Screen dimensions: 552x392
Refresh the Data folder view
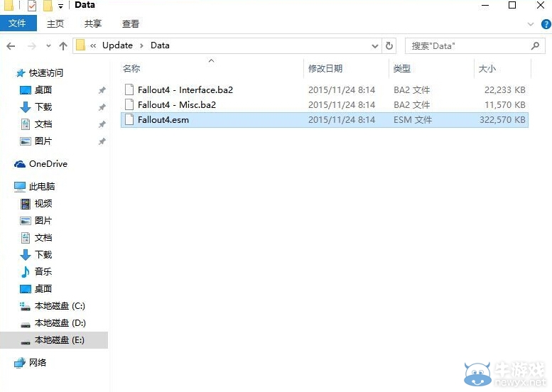point(389,45)
